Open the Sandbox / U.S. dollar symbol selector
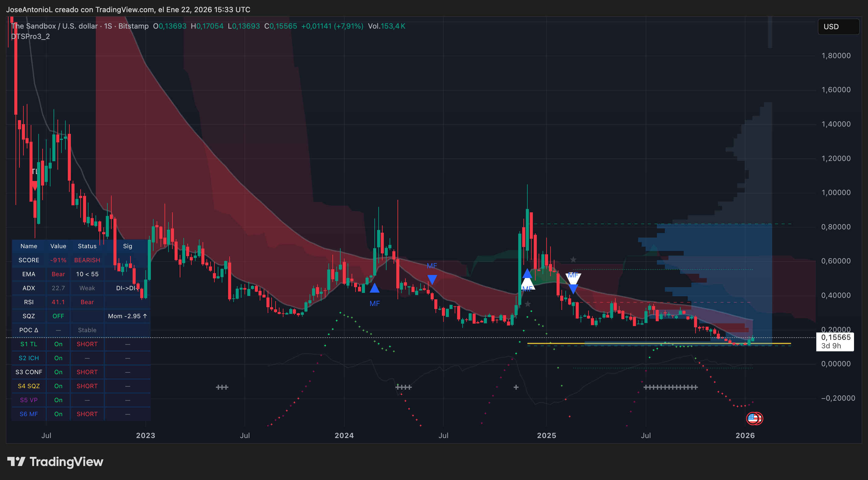Viewport: 868px width, 480px height. (x=54, y=26)
